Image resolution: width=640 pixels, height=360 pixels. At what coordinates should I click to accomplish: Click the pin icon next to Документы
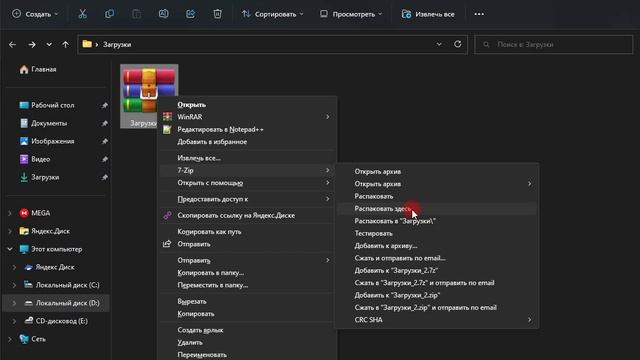(x=104, y=123)
